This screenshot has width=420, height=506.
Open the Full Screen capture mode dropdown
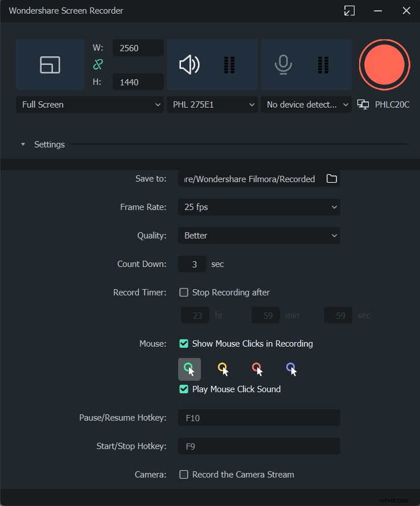click(x=90, y=105)
